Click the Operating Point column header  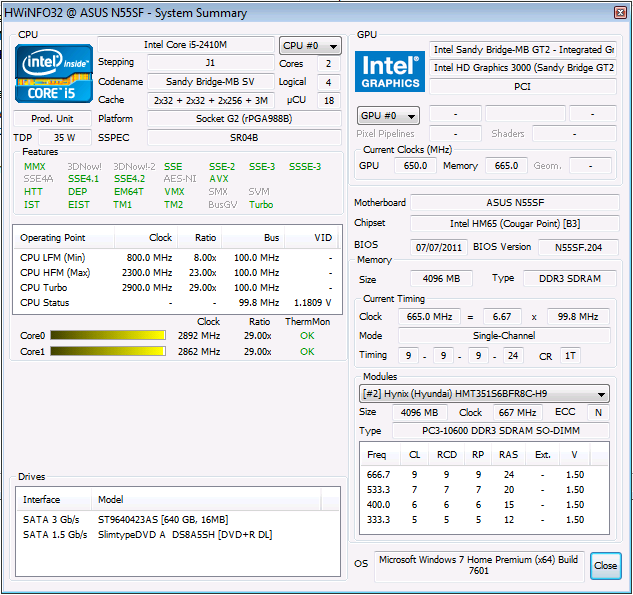point(64,237)
